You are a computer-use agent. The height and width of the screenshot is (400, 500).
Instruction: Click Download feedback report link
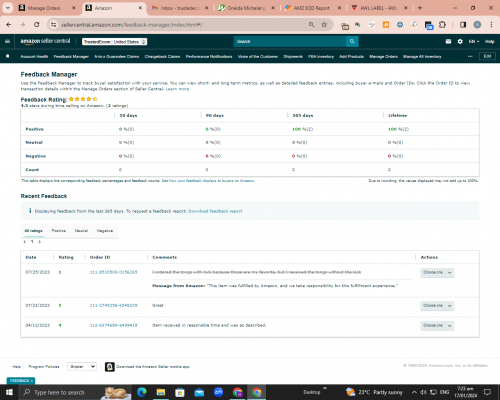[x=215, y=211]
